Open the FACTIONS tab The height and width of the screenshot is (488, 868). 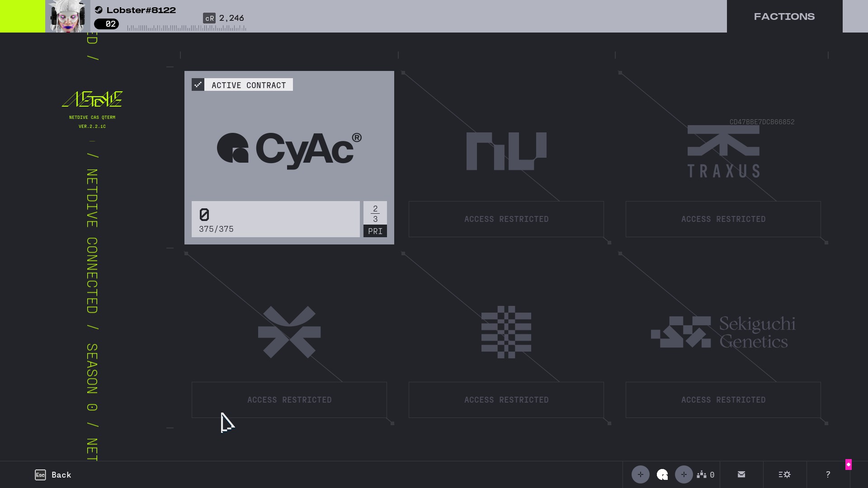point(784,16)
